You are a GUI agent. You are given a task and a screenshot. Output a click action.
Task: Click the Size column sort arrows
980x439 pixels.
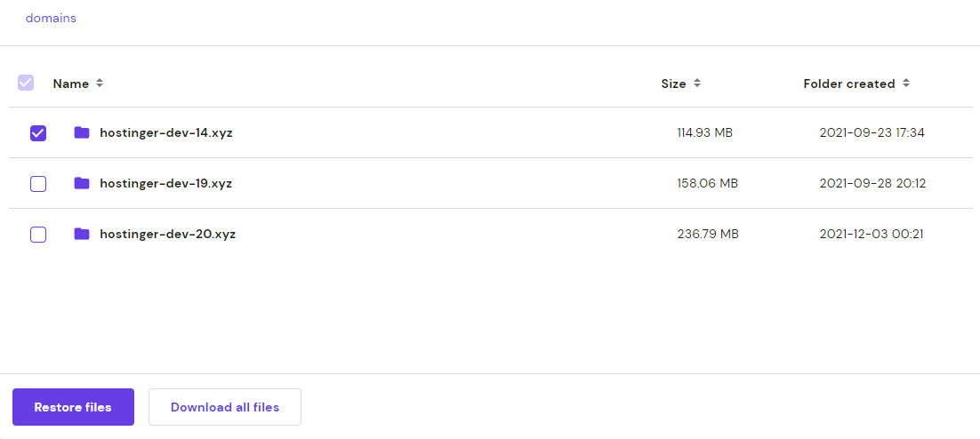pos(697,84)
